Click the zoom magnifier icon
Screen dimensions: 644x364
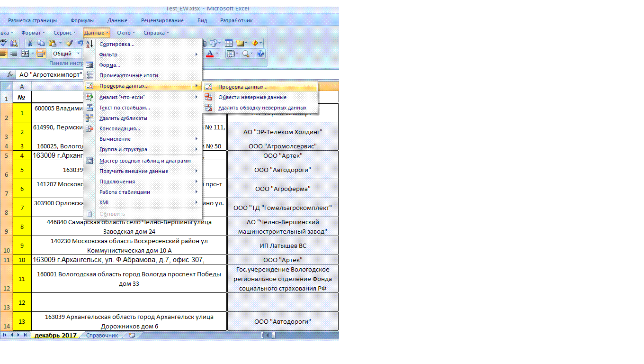pos(246,54)
